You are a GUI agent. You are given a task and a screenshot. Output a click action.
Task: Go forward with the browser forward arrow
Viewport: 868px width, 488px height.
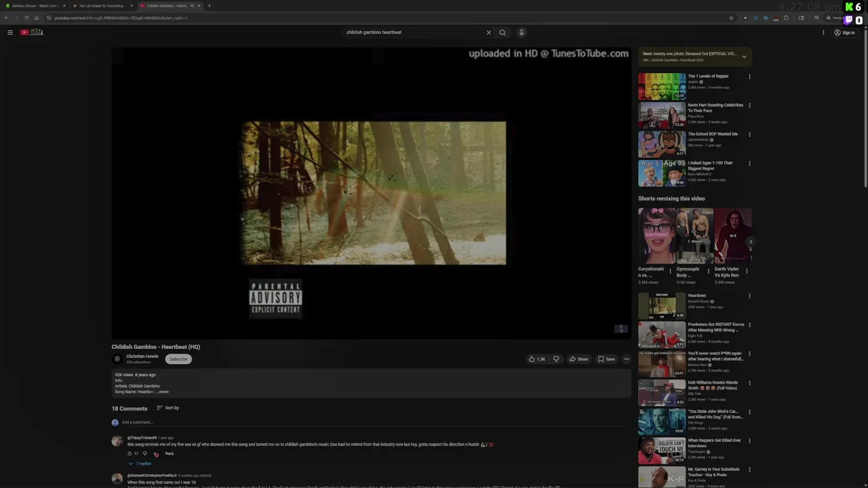point(16,18)
